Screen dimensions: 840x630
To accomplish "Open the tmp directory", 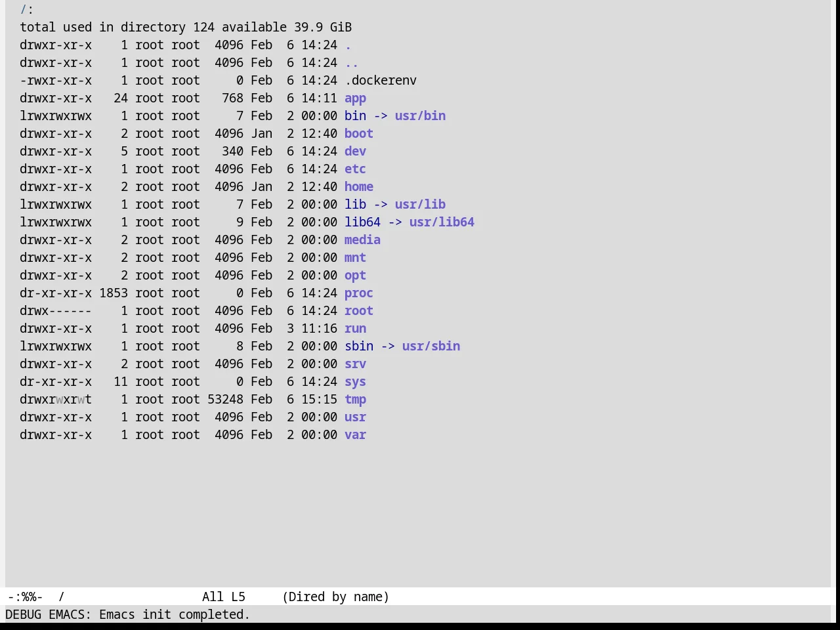I will pyautogui.click(x=355, y=400).
